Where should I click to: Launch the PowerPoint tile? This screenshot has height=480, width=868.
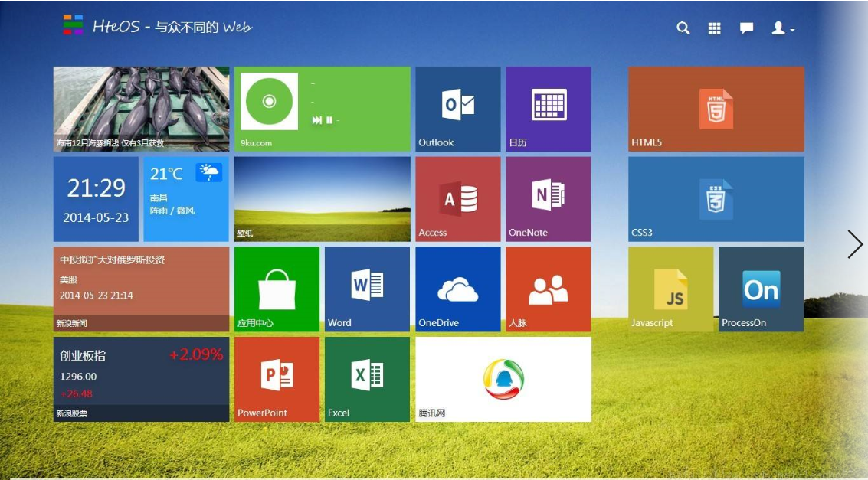click(x=277, y=380)
